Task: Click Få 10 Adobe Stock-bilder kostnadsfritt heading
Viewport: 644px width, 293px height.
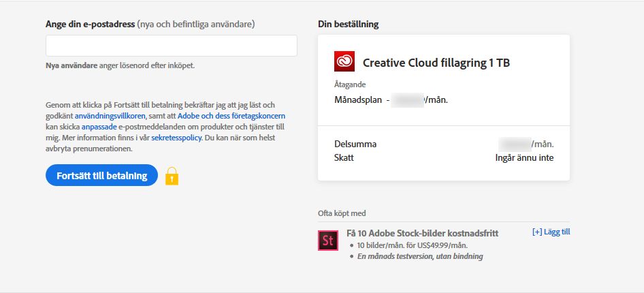Action: (422, 234)
